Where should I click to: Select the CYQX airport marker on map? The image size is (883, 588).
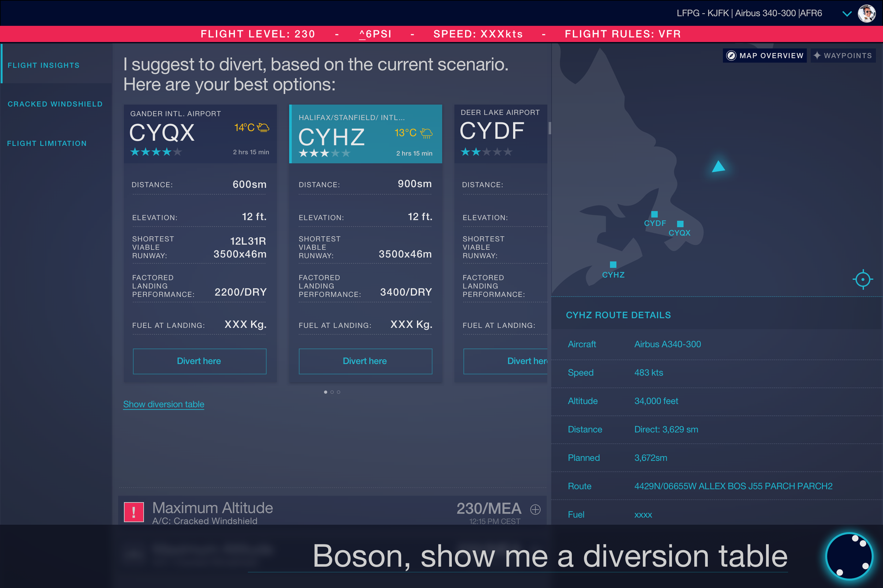click(x=680, y=224)
